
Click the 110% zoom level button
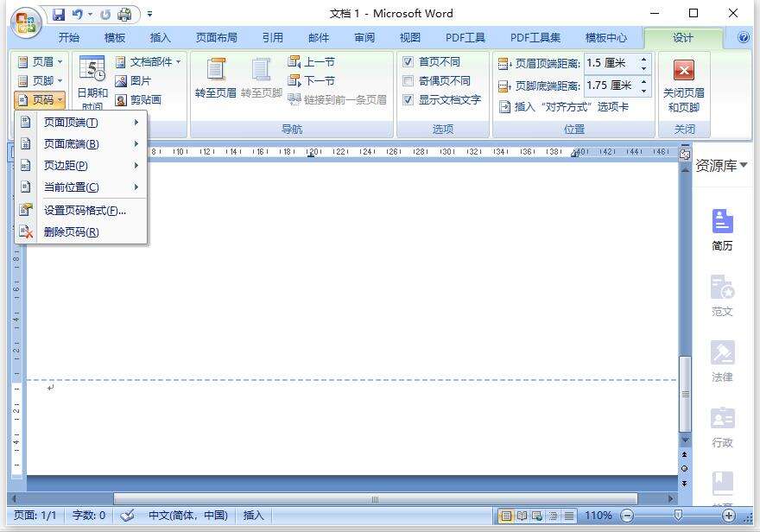tap(598, 516)
